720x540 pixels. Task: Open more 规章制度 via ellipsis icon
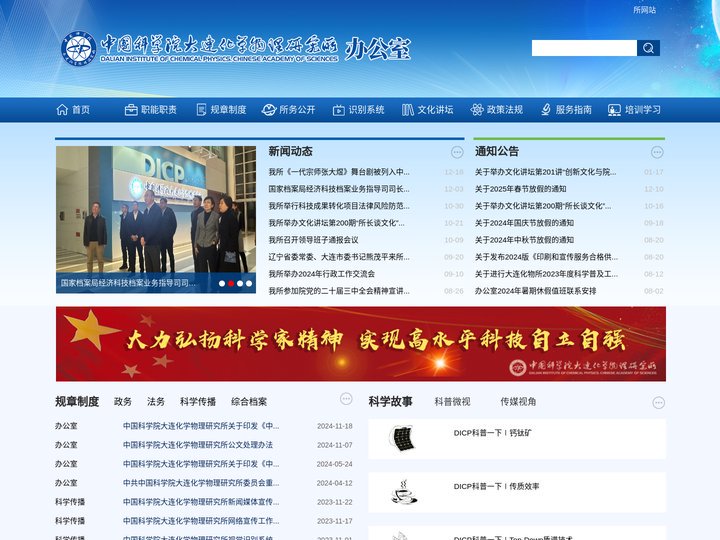(x=346, y=399)
